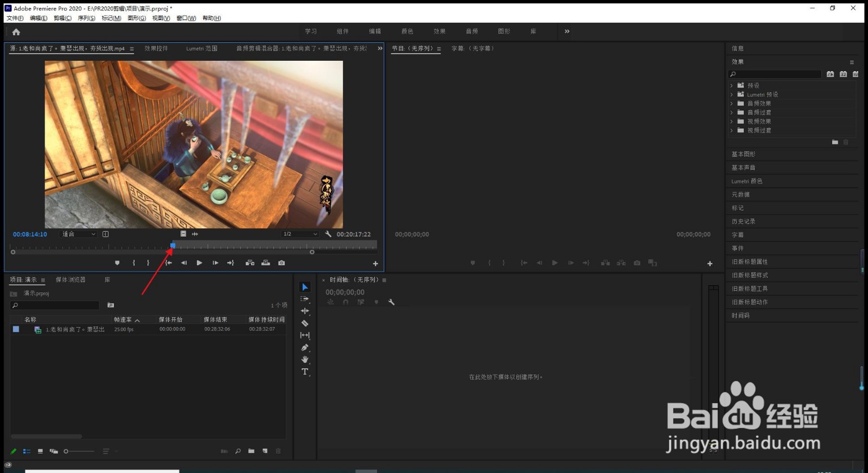Viewport: 868px width, 473px height.
Task: Expand the 音频效果 folder
Action: coord(731,104)
